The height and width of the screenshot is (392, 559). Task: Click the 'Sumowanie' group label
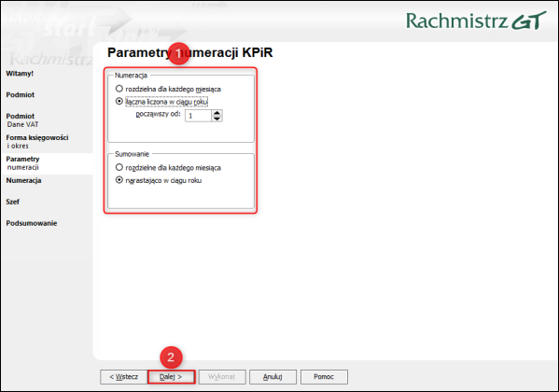[132, 154]
